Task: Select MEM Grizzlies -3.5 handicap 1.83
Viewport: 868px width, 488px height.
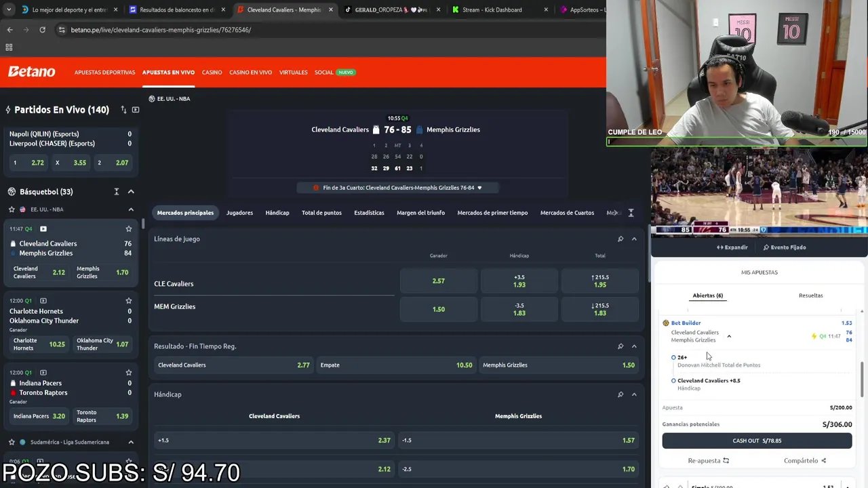Action: [x=519, y=309]
